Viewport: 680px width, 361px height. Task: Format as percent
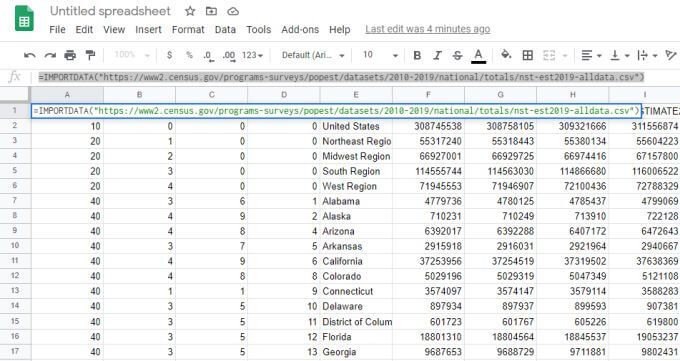point(189,55)
